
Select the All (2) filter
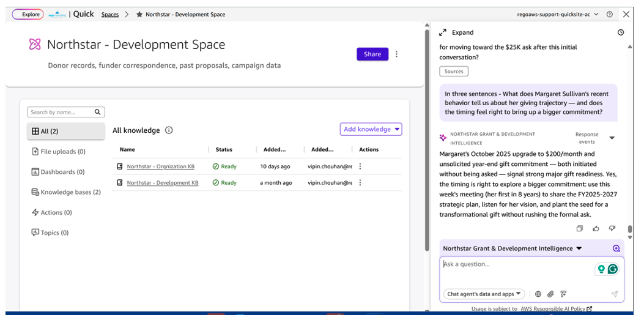click(x=65, y=132)
